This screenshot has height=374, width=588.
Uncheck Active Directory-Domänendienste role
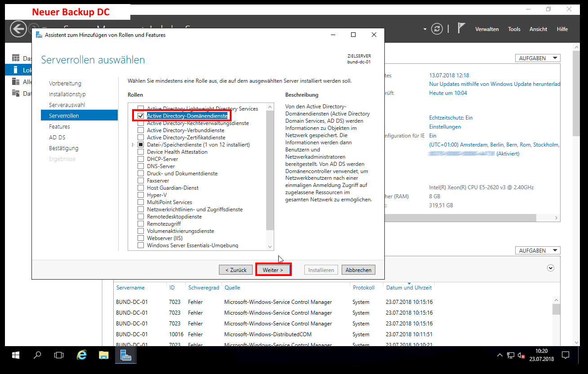141,116
